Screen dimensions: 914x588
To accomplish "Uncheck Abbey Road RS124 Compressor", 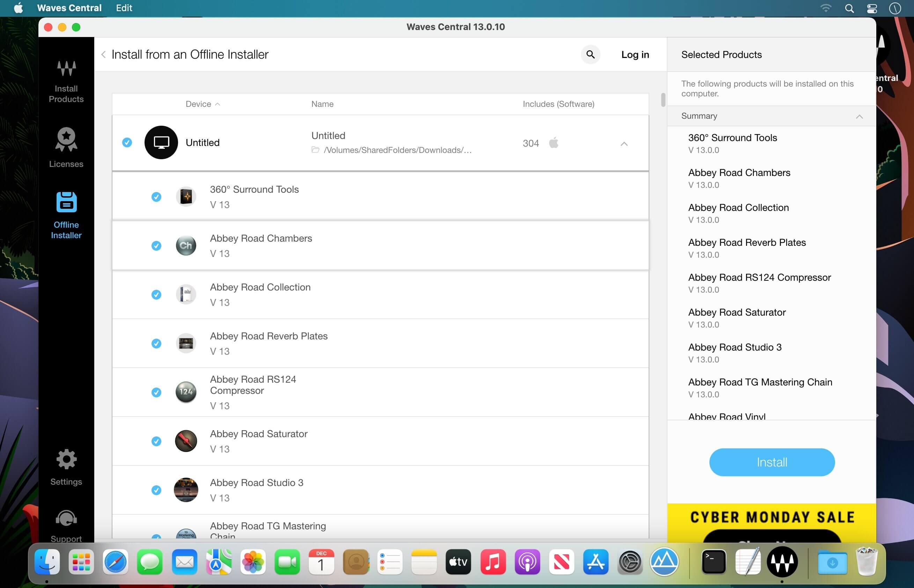I will pos(156,392).
